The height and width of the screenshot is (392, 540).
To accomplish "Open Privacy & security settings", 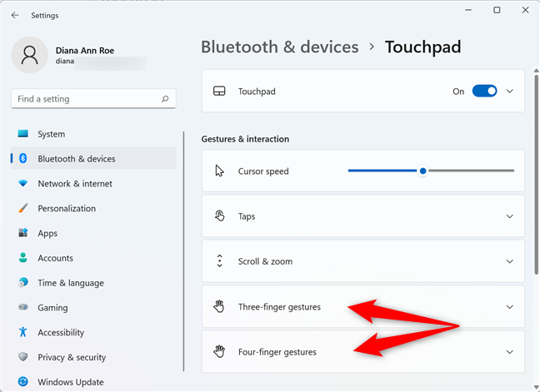I will pos(93,356).
